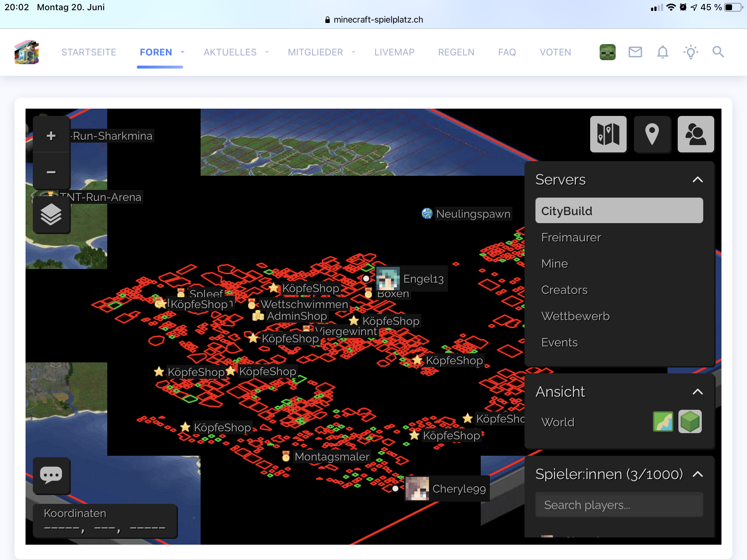Collapse the Servers section chevron
The image size is (747, 560).
point(697,180)
